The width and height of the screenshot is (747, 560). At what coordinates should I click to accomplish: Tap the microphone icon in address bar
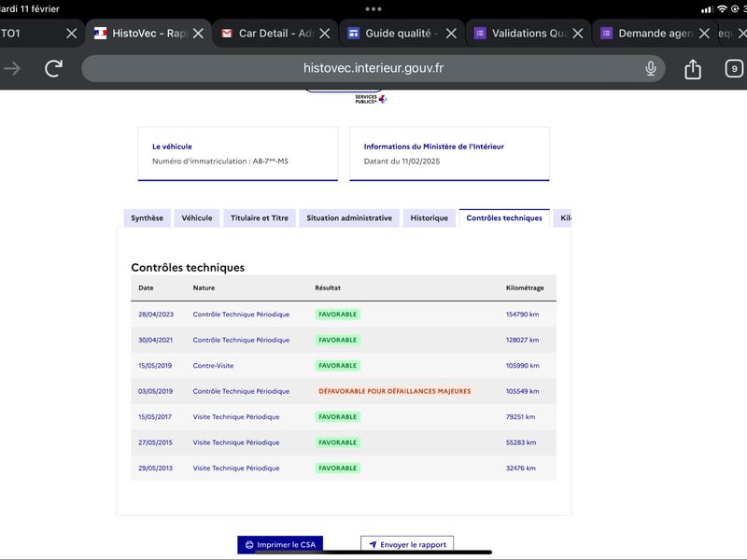tap(650, 68)
